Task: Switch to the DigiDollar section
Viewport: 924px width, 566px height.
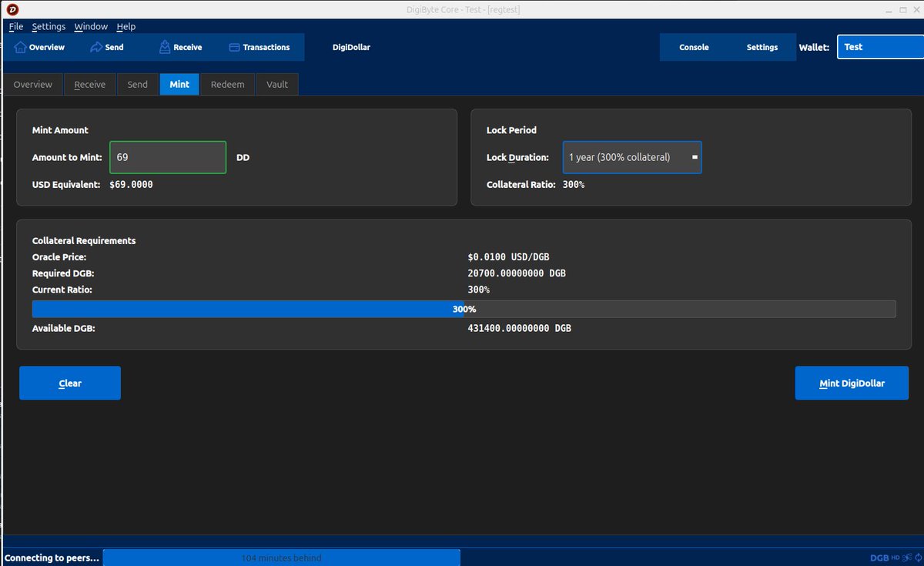Action: [x=351, y=47]
